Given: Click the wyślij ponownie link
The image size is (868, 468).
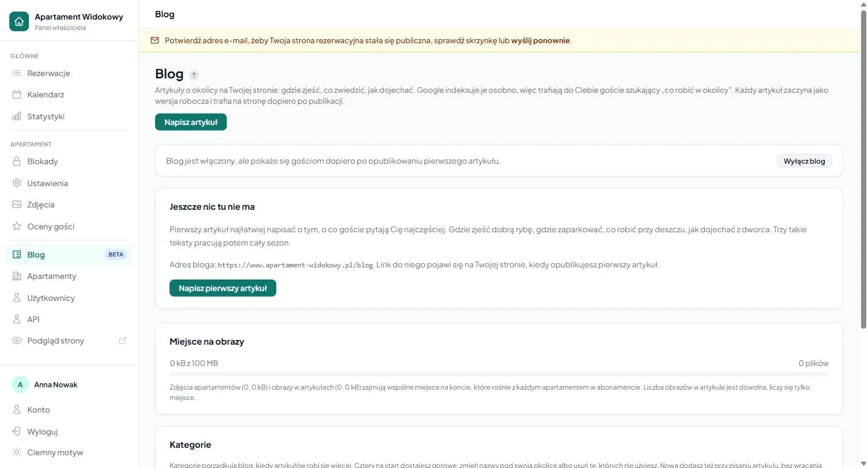Looking at the screenshot, I should point(541,40).
